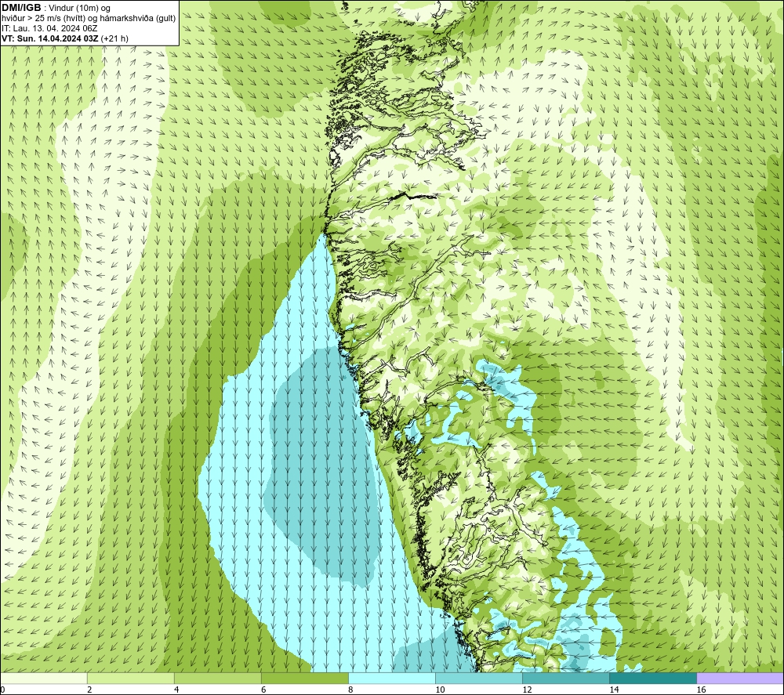Viewport: 784px width, 695px height.
Task: Click the legend scale label "12"
Action: coord(527,690)
